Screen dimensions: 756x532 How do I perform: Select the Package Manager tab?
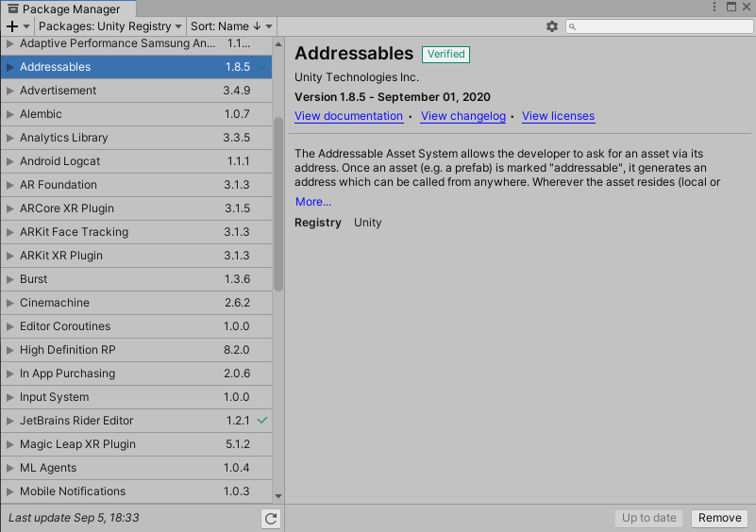68,8
